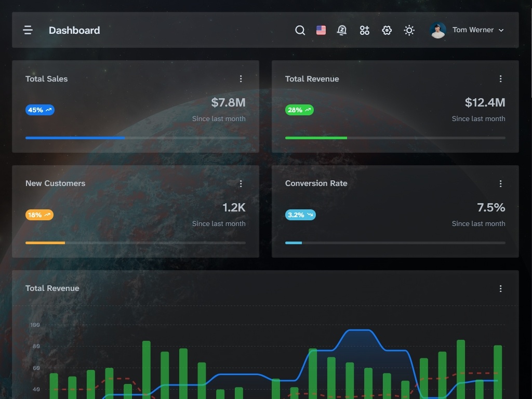Open the hamburger sidebar menu
This screenshot has height=399, width=532.
28,30
